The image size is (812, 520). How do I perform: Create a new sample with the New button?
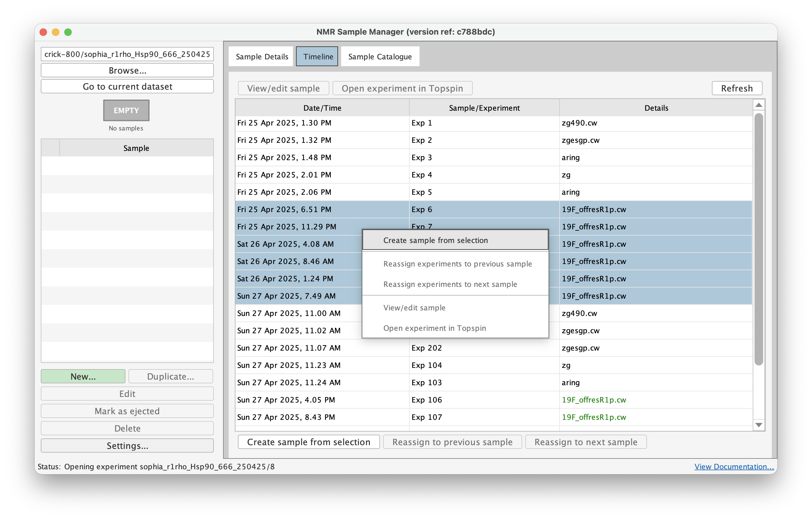[83, 376]
